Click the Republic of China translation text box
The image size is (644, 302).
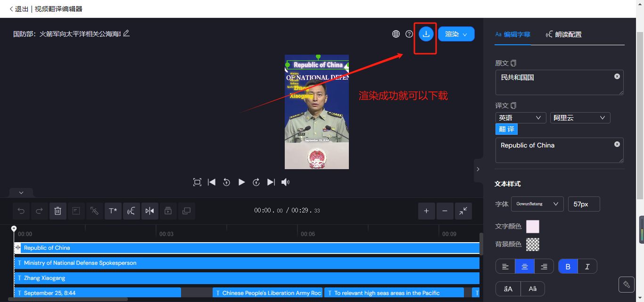point(560,150)
